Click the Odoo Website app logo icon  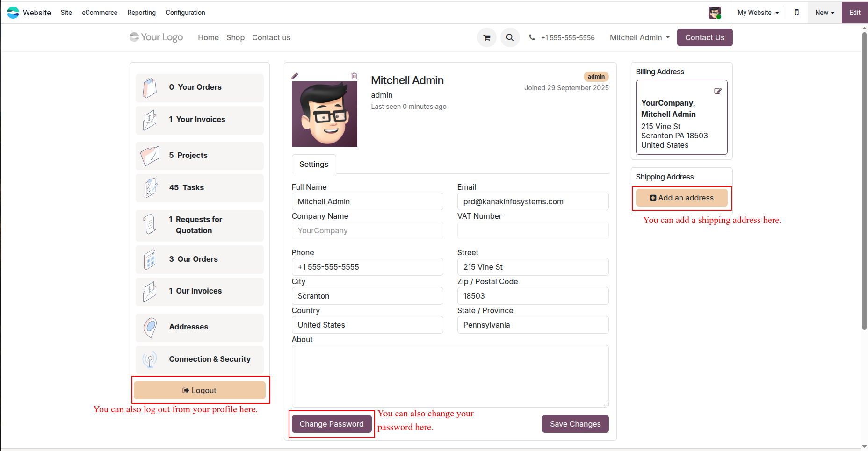(13, 13)
